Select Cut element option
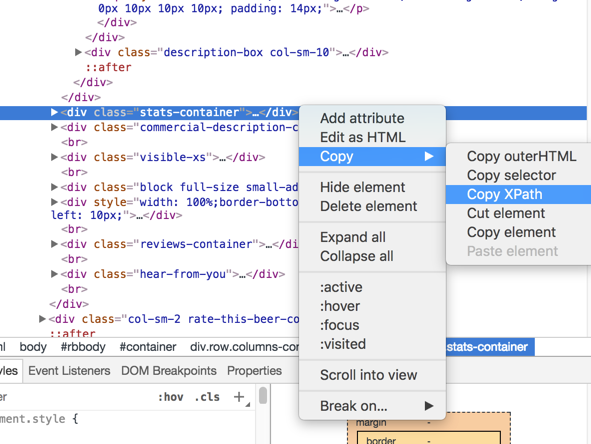 (x=518, y=213)
